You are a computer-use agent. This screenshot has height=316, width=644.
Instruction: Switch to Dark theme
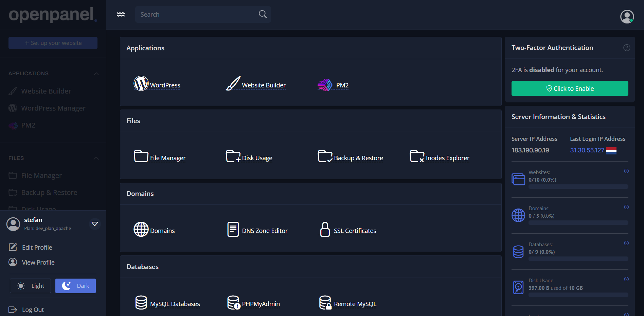click(x=75, y=286)
